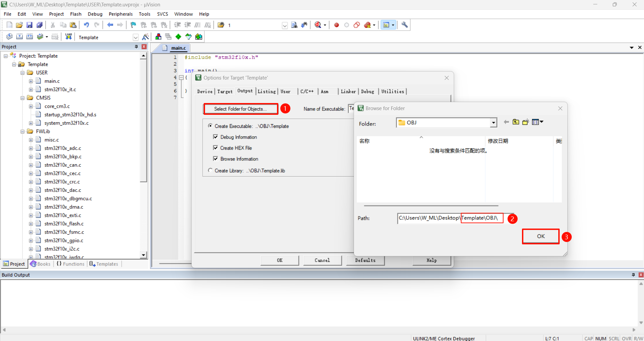Open Manage Project Items icon
The height and width of the screenshot is (341, 644).
[158, 37]
